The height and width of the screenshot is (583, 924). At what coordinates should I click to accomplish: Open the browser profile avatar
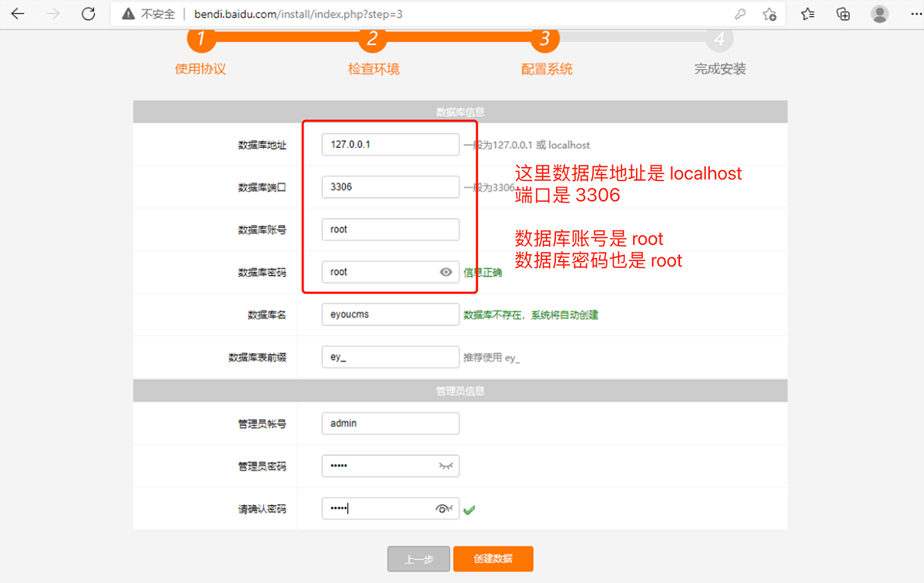[879, 14]
